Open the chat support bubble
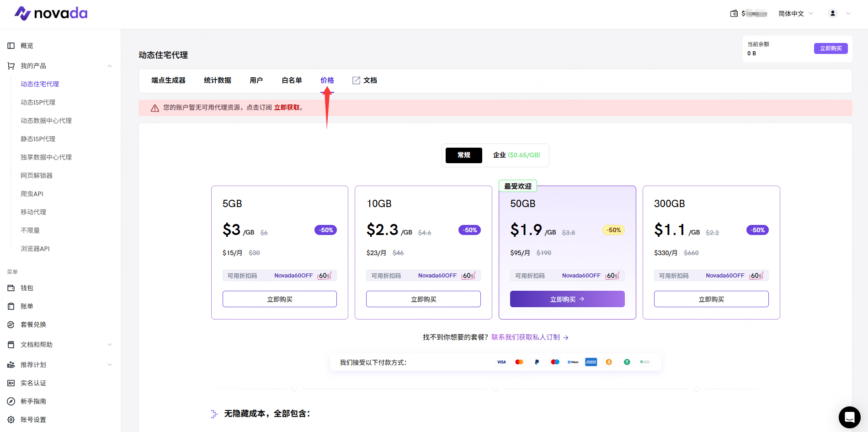The width and height of the screenshot is (868, 432). [849, 417]
